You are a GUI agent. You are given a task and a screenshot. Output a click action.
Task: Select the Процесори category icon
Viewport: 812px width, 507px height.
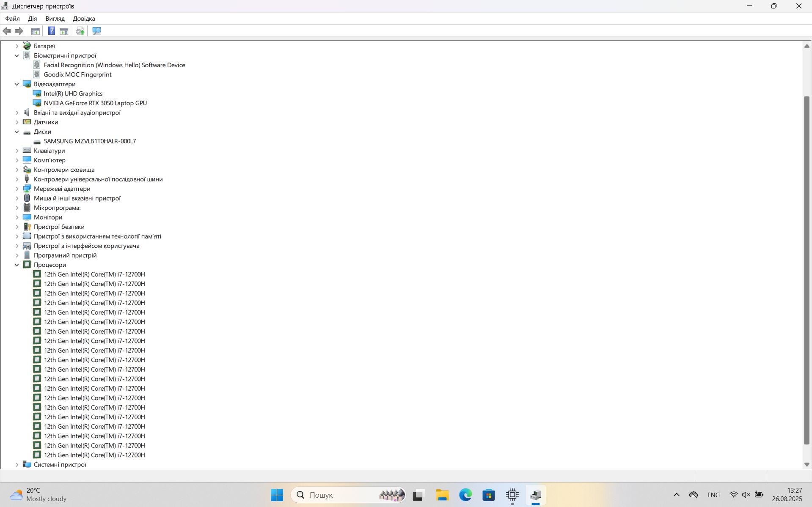click(27, 265)
